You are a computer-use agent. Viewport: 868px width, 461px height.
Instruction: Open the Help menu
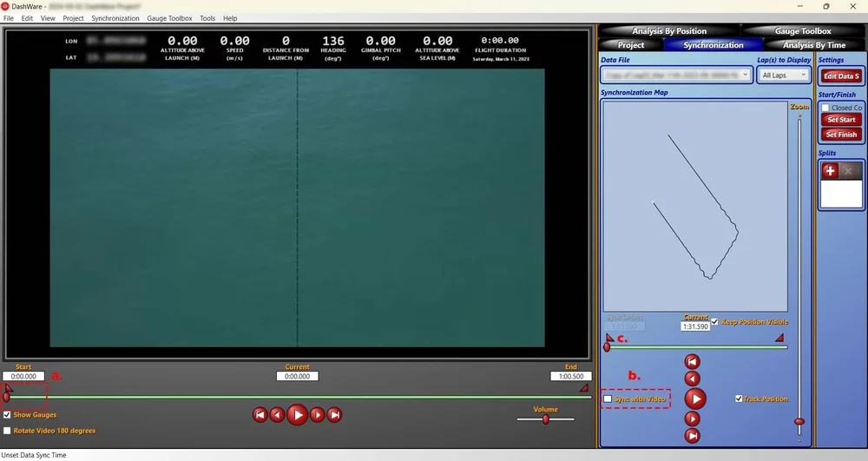(x=230, y=18)
